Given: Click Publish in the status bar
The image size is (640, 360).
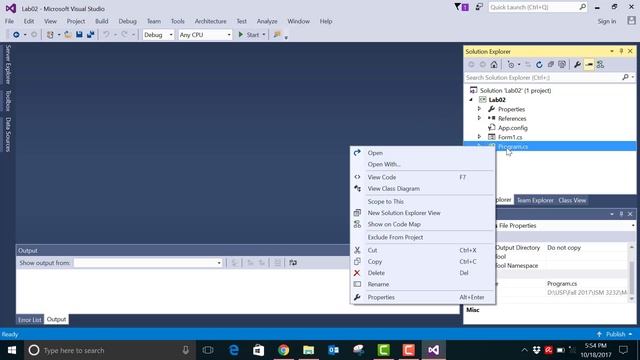Looking at the screenshot, I should 615,334.
